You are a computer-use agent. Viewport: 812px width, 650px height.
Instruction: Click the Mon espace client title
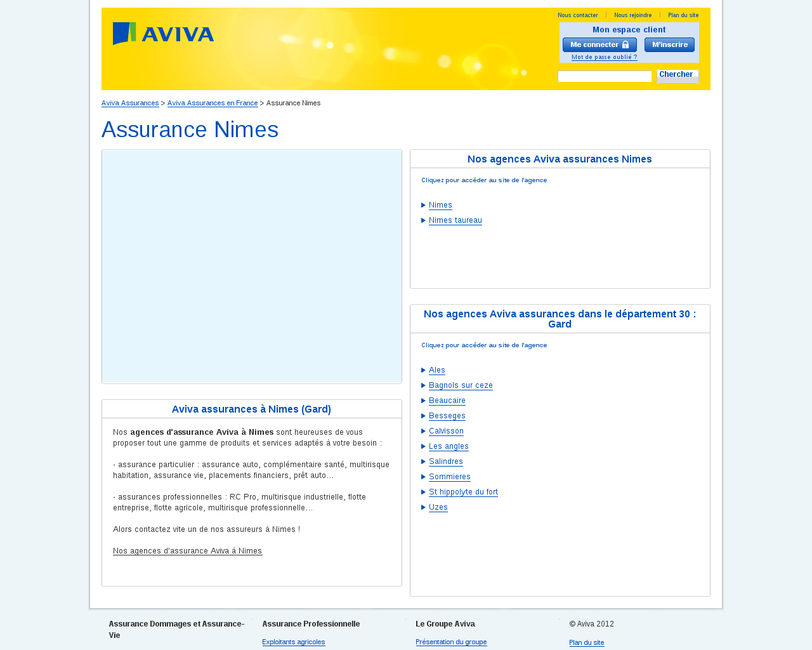[x=629, y=30]
